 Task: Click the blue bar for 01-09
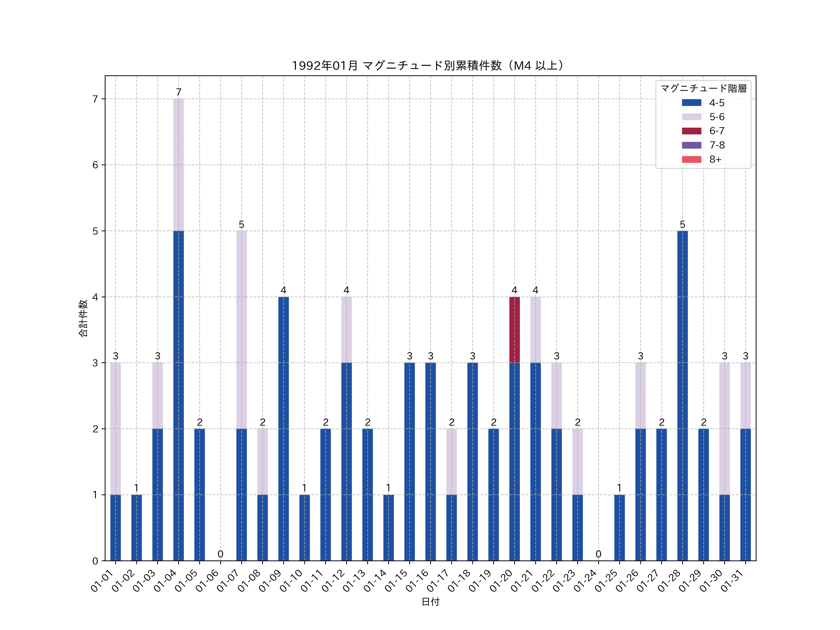coord(283,428)
